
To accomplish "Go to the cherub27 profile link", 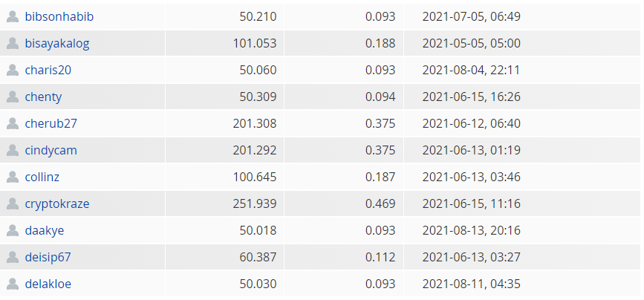I will click(51, 123).
